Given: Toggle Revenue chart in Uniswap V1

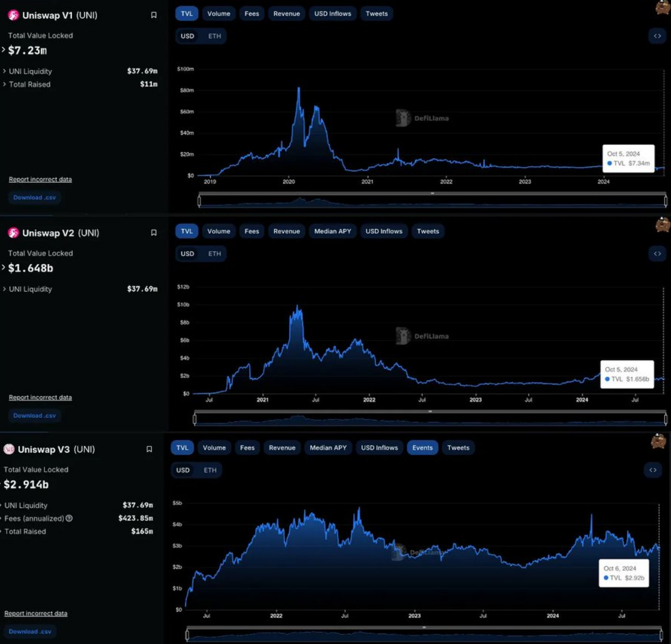Looking at the screenshot, I should click(x=286, y=14).
